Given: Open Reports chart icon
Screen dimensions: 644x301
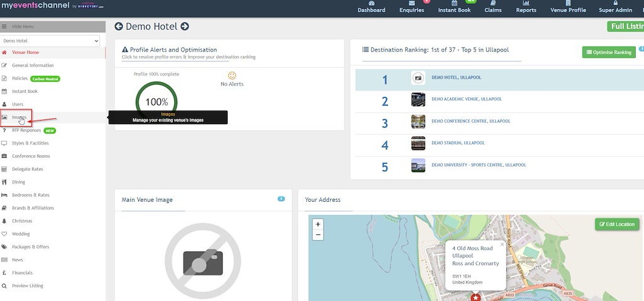Looking at the screenshot, I should (526, 3).
